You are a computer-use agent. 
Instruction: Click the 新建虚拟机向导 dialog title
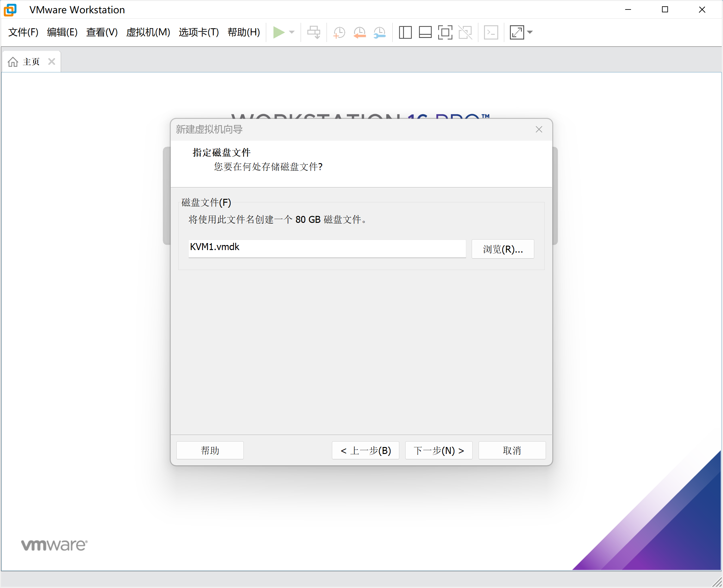(209, 129)
